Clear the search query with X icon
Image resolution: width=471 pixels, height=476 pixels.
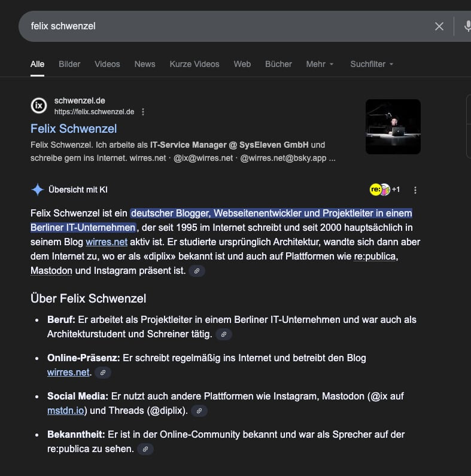439,26
